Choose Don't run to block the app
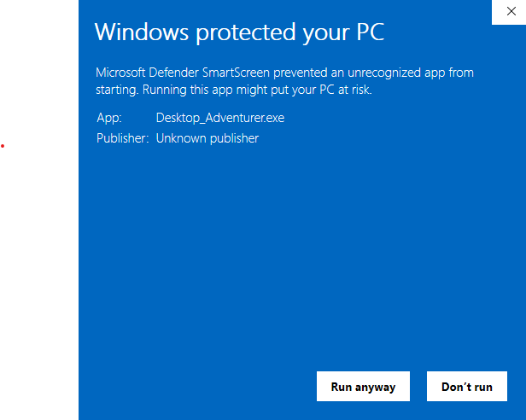 pos(466,386)
